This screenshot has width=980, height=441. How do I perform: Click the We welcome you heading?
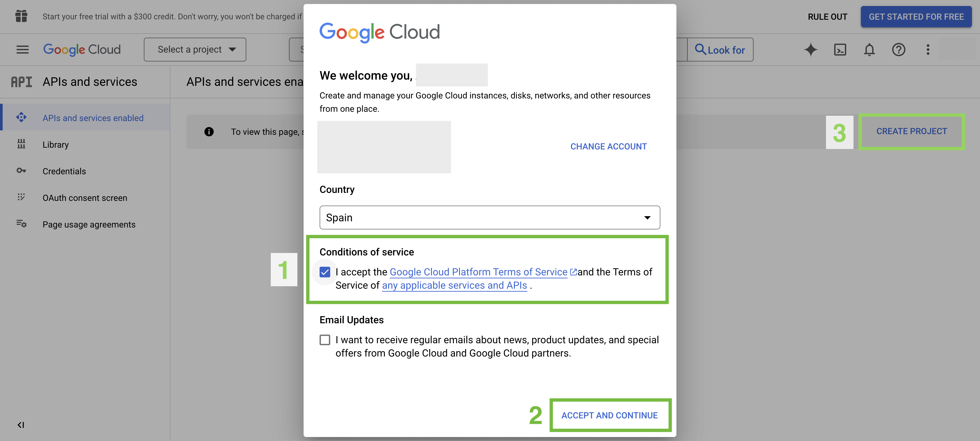tap(366, 75)
